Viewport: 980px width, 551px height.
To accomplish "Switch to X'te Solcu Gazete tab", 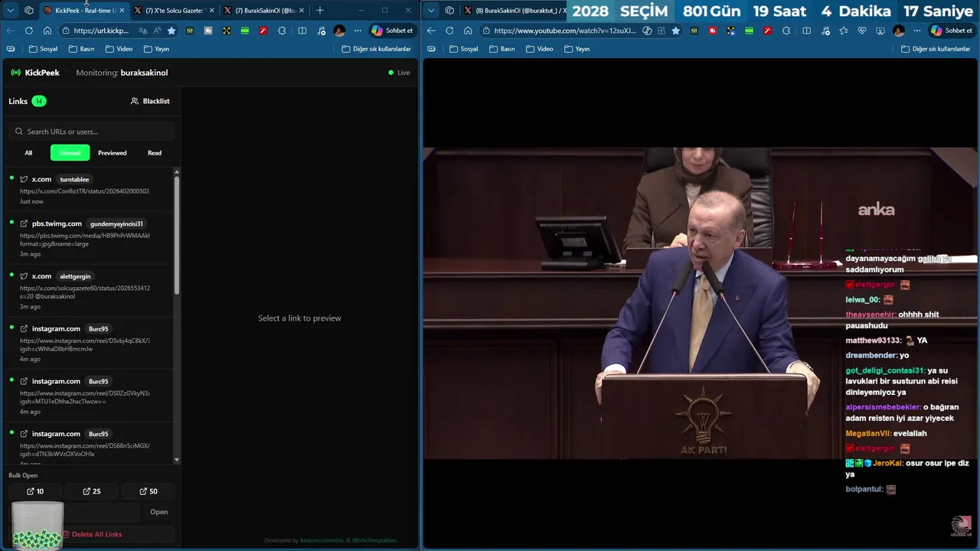I will tap(175, 11).
